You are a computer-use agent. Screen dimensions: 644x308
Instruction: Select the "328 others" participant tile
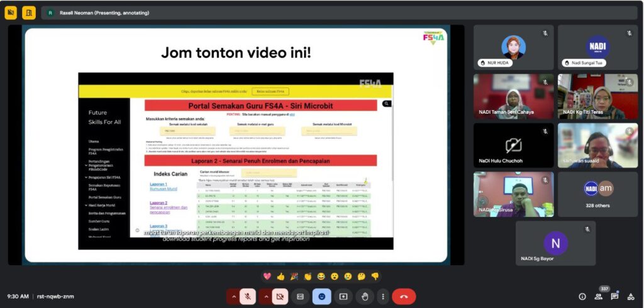597,194
